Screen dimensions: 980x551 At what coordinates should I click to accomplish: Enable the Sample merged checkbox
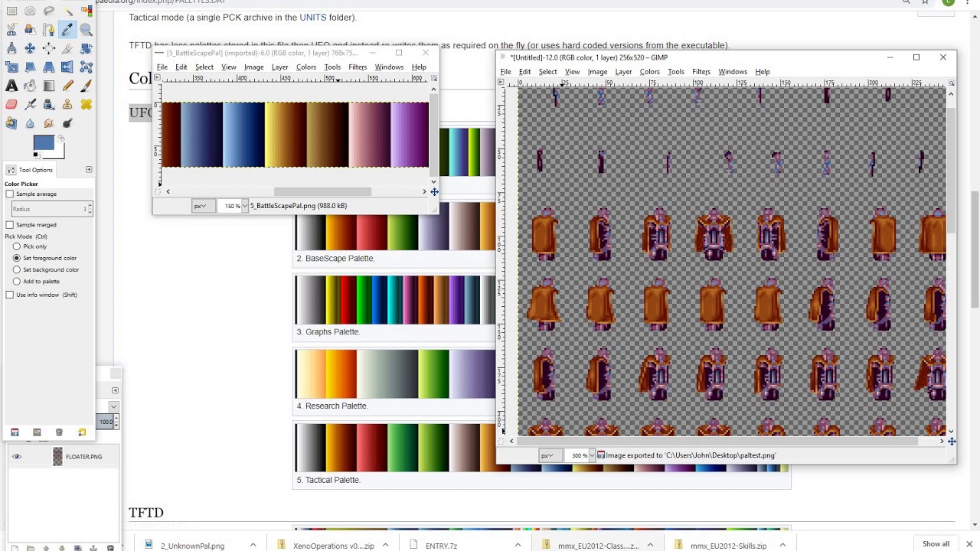10,225
